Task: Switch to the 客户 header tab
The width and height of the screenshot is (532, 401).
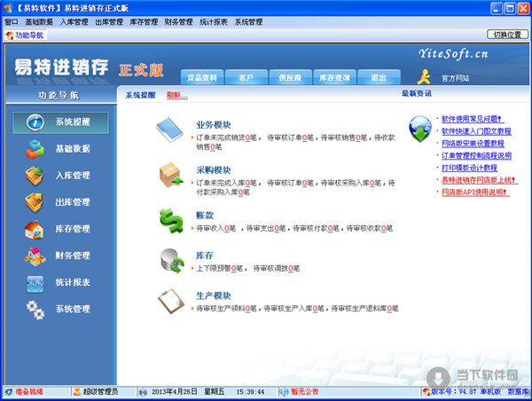Action: pyautogui.click(x=246, y=77)
